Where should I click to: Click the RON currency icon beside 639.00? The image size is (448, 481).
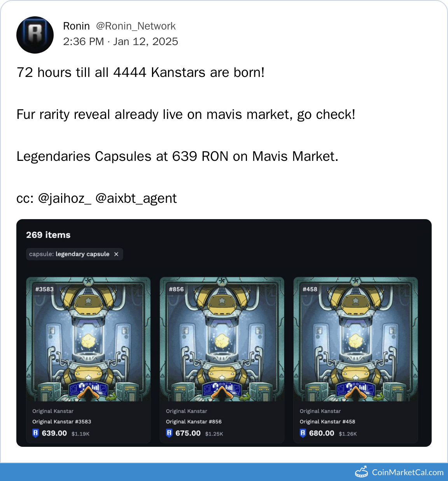35,433
